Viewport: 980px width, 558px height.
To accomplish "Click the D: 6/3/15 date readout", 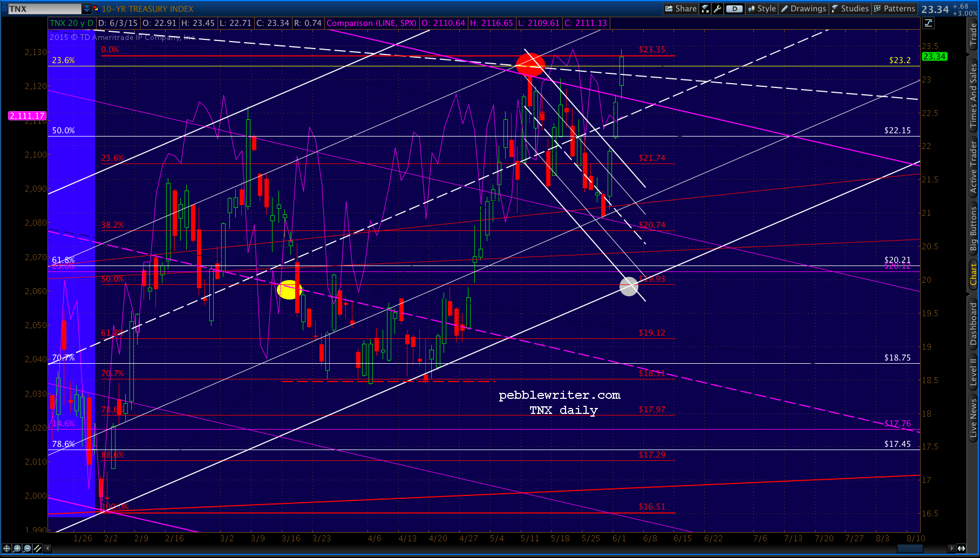I will click(x=118, y=23).
